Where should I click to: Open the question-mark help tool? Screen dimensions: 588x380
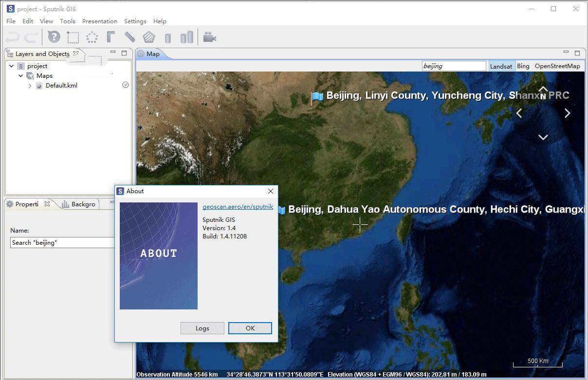pos(54,37)
